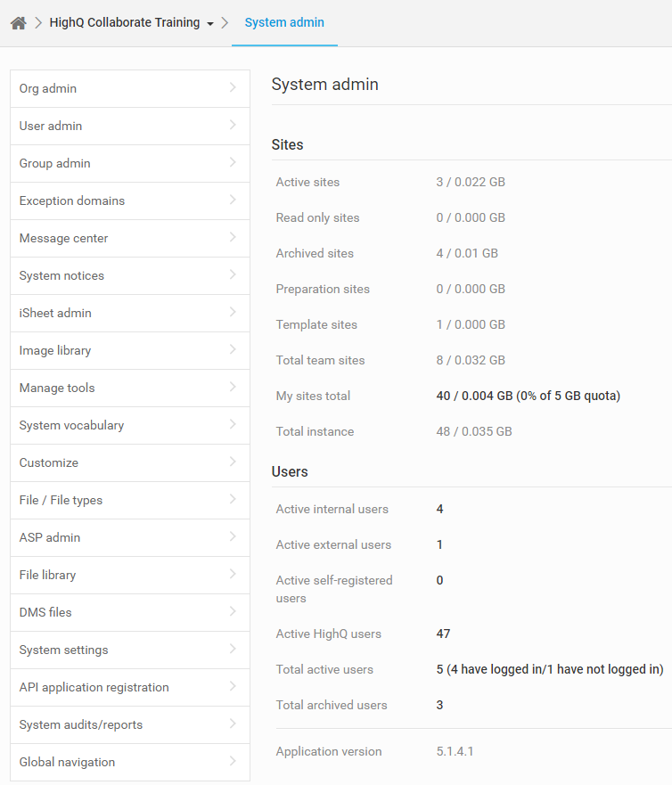Open the File library section
The width and height of the screenshot is (672, 785).
pyautogui.click(x=47, y=575)
